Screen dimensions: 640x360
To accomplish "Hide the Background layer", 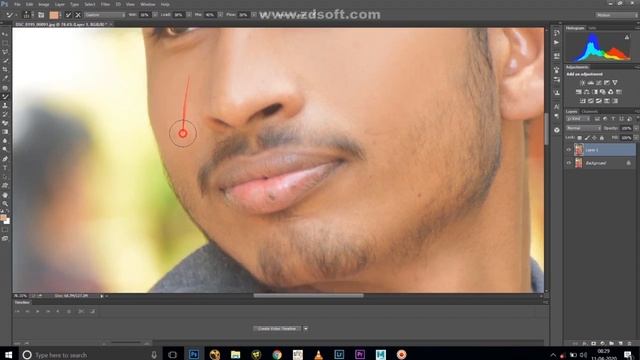I will click(x=569, y=163).
